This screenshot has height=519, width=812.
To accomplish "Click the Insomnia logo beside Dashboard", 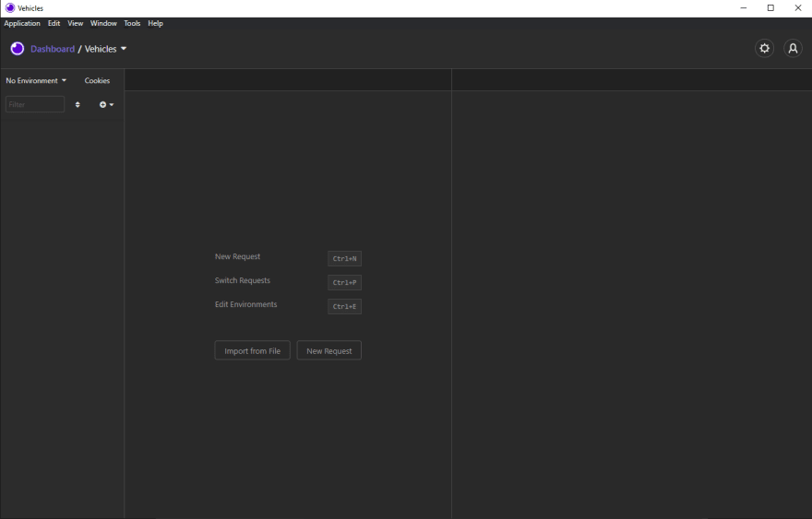I will pyautogui.click(x=18, y=49).
